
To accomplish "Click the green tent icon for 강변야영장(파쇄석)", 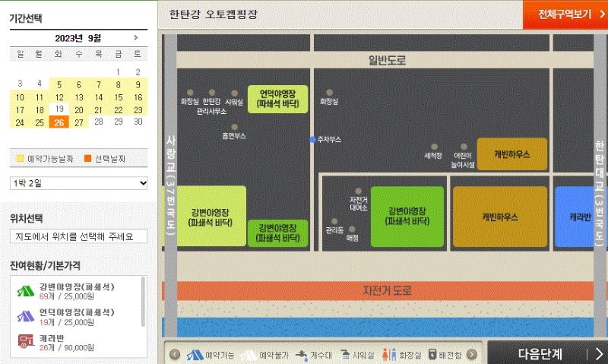I will tap(26, 291).
